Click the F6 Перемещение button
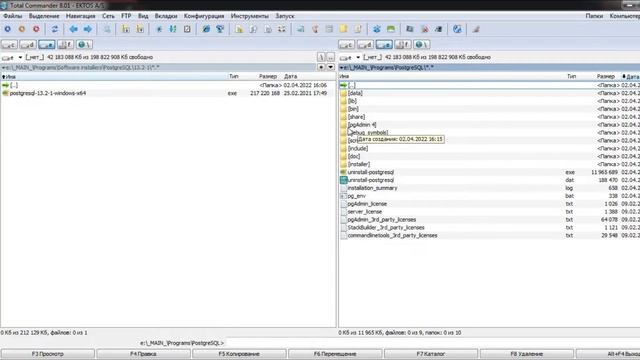Screen dimensions: 640x360 [x=335, y=354]
